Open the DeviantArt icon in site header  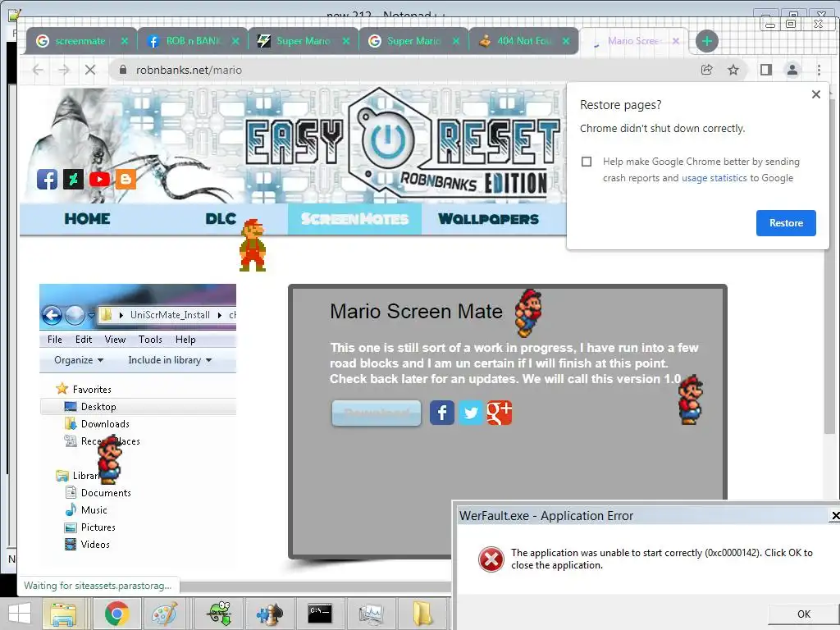point(73,179)
